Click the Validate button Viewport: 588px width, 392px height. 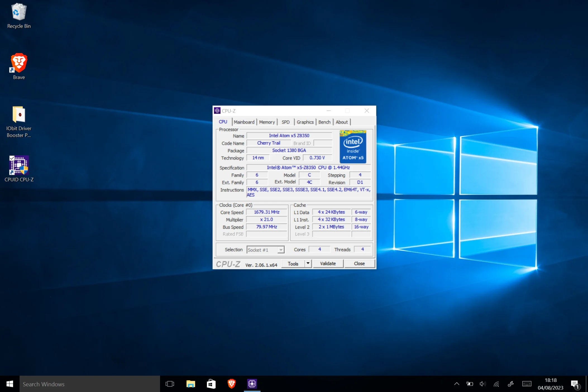tap(328, 263)
